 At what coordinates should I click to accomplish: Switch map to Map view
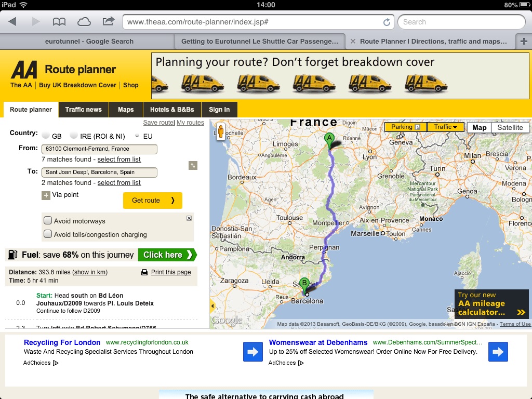point(479,127)
